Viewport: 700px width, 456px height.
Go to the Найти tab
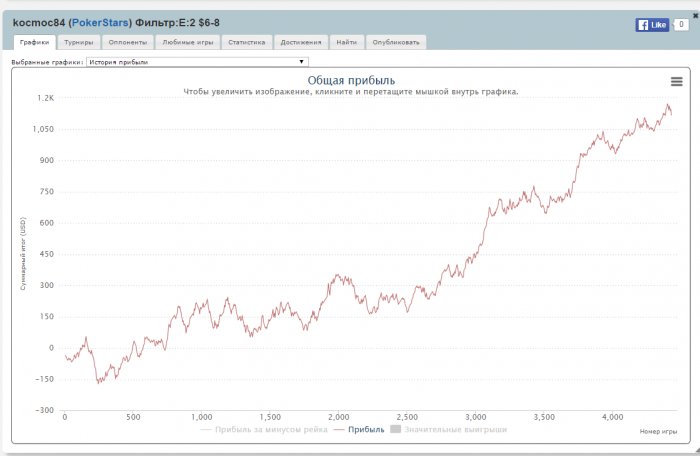click(x=347, y=42)
